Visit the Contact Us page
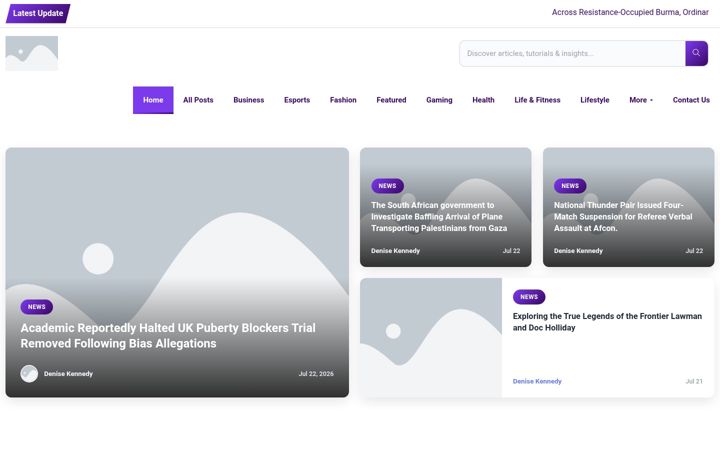The image size is (720, 450). 691,100
